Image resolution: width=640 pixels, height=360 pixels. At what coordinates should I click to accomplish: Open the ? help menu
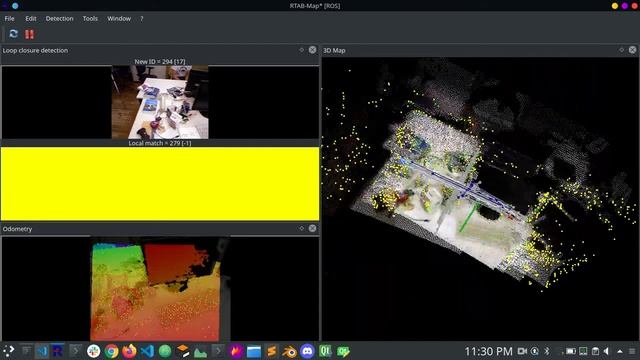[x=142, y=18]
